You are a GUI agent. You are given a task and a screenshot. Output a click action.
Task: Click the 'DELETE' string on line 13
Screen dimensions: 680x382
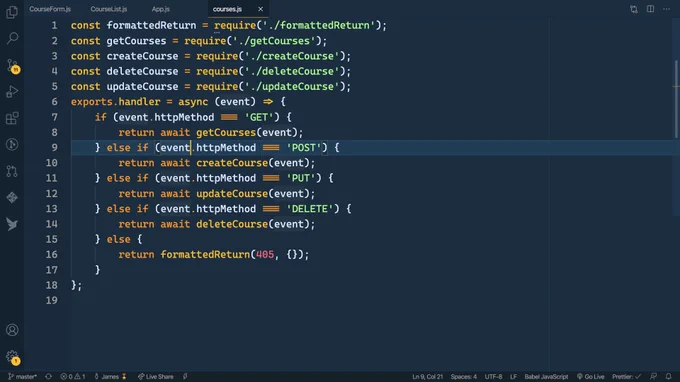tap(310, 209)
